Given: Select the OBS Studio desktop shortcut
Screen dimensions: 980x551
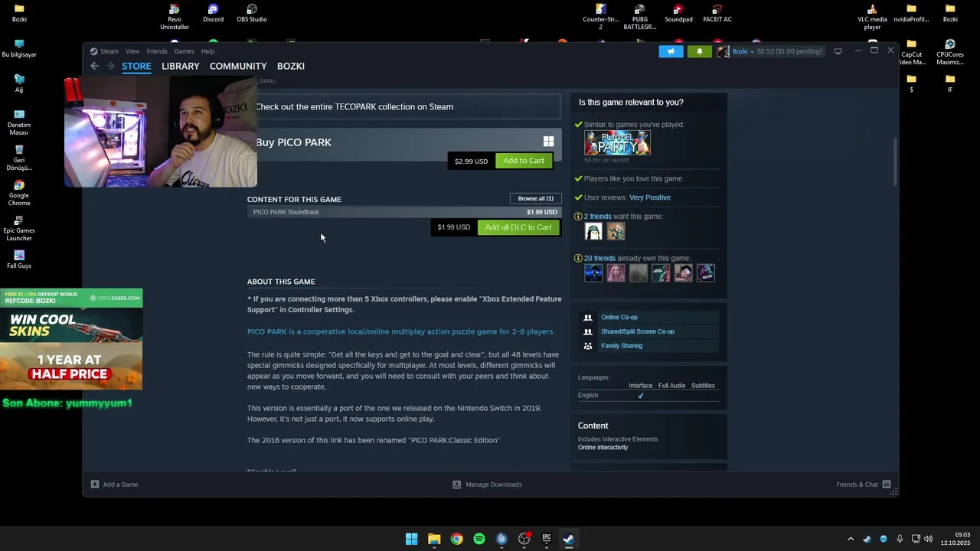Looking at the screenshot, I should tap(251, 14).
